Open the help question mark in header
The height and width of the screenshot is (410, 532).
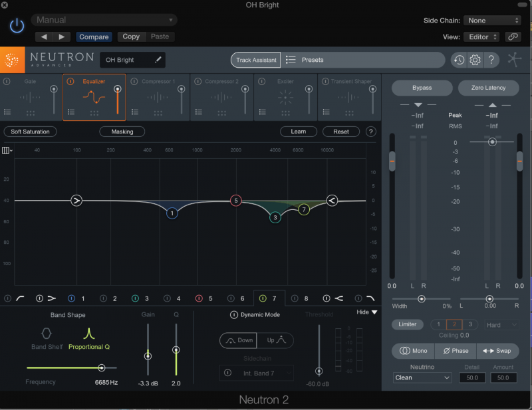[x=491, y=60]
